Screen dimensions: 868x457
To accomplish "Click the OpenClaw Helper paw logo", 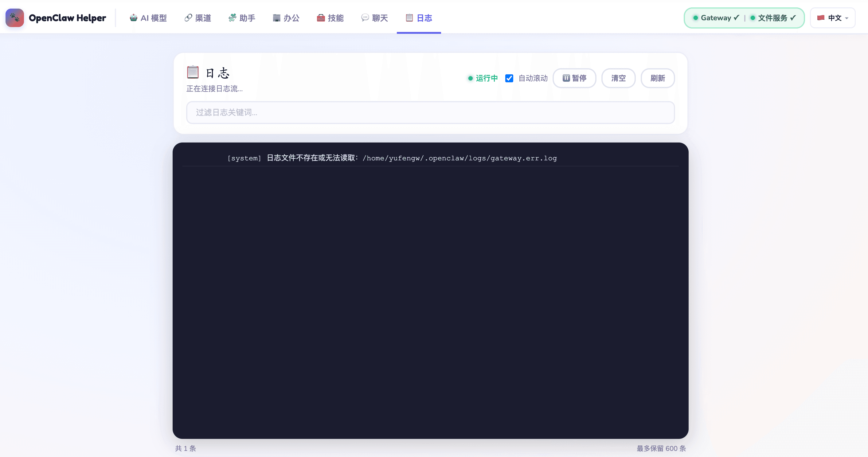I will click(14, 18).
